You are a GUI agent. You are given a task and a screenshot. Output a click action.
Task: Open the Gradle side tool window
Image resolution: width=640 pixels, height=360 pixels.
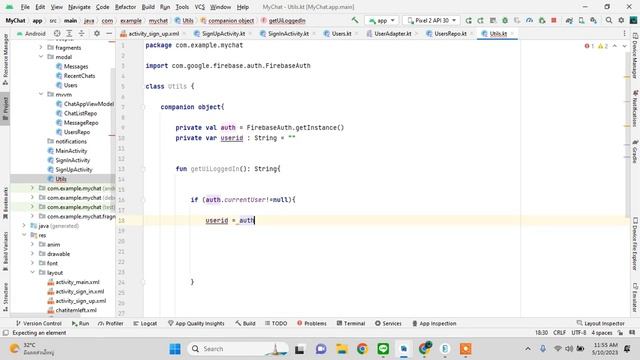coord(635,151)
